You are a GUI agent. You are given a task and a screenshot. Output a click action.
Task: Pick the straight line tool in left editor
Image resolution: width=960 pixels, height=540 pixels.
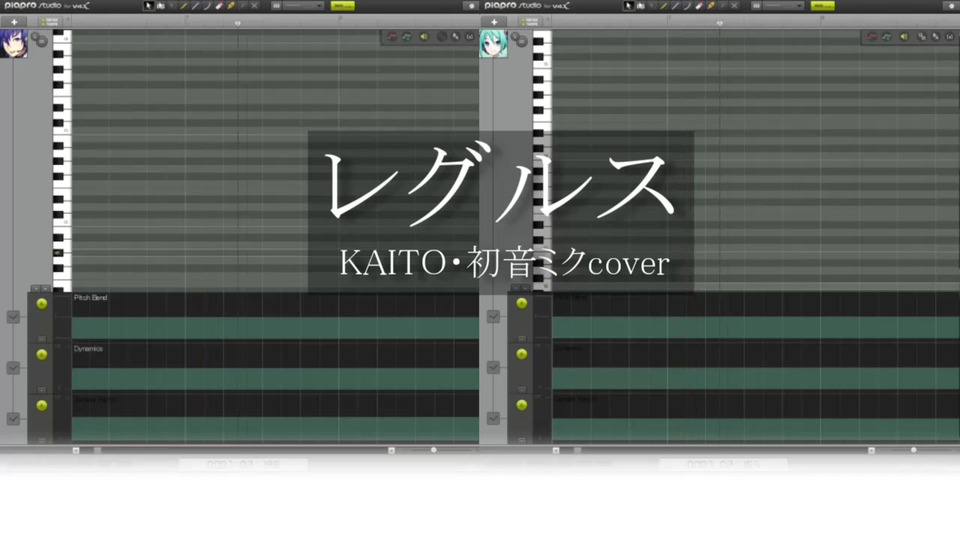(x=195, y=6)
